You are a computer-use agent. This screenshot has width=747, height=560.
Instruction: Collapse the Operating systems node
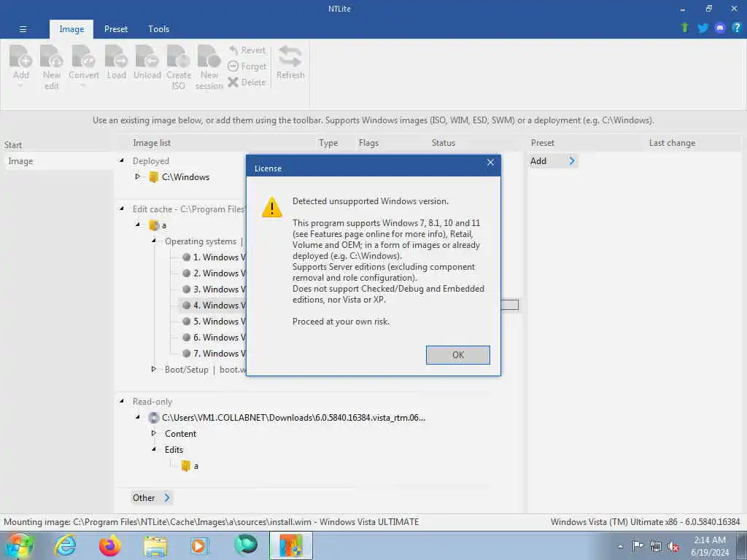[x=153, y=241]
